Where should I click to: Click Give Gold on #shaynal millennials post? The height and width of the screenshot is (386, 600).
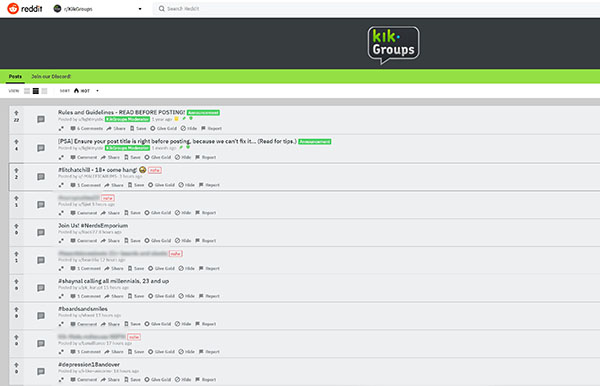[x=161, y=296]
